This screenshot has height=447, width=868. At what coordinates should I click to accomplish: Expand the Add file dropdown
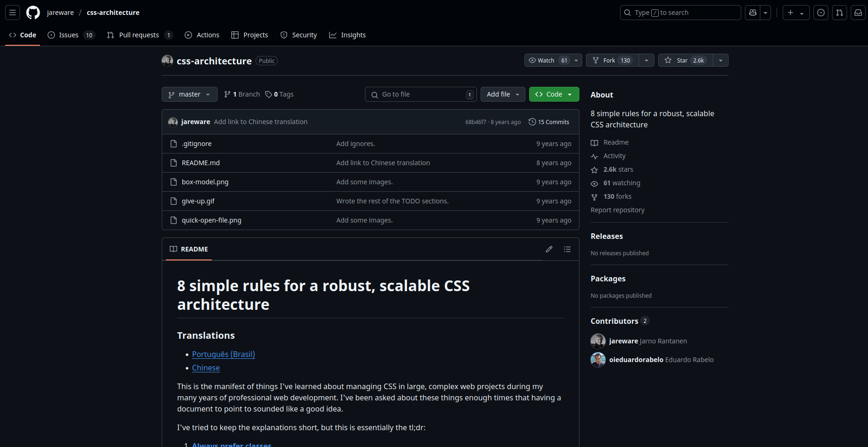pos(503,94)
